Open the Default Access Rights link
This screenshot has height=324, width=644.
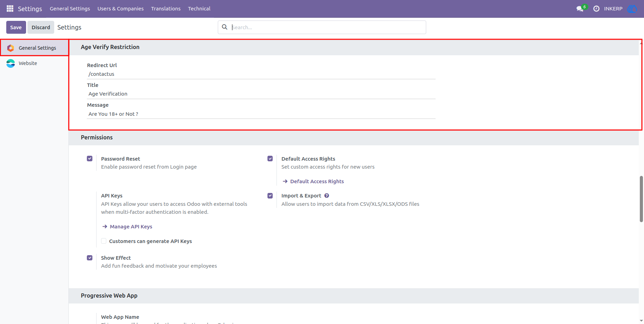(x=317, y=181)
